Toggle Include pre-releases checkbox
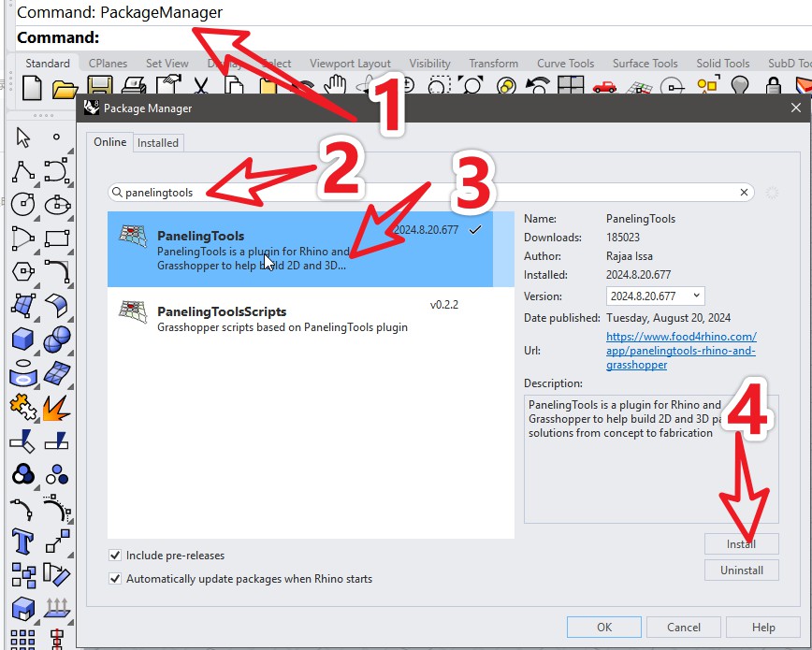 tap(115, 556)
